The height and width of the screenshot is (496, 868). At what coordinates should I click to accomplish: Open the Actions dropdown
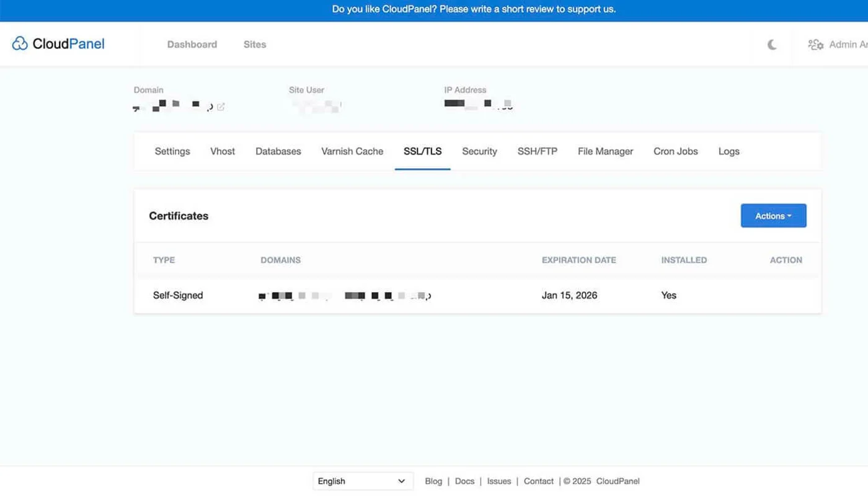pos(773,216)
